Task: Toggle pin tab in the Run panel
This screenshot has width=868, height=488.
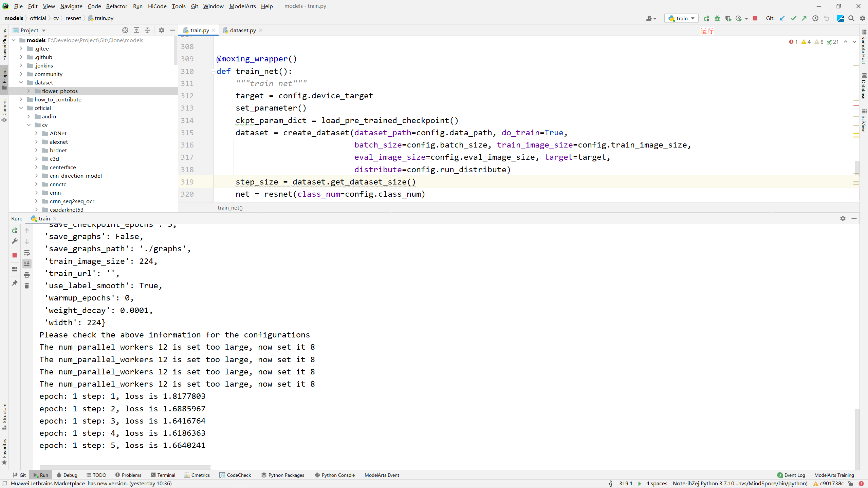Action: click(15, 283)
